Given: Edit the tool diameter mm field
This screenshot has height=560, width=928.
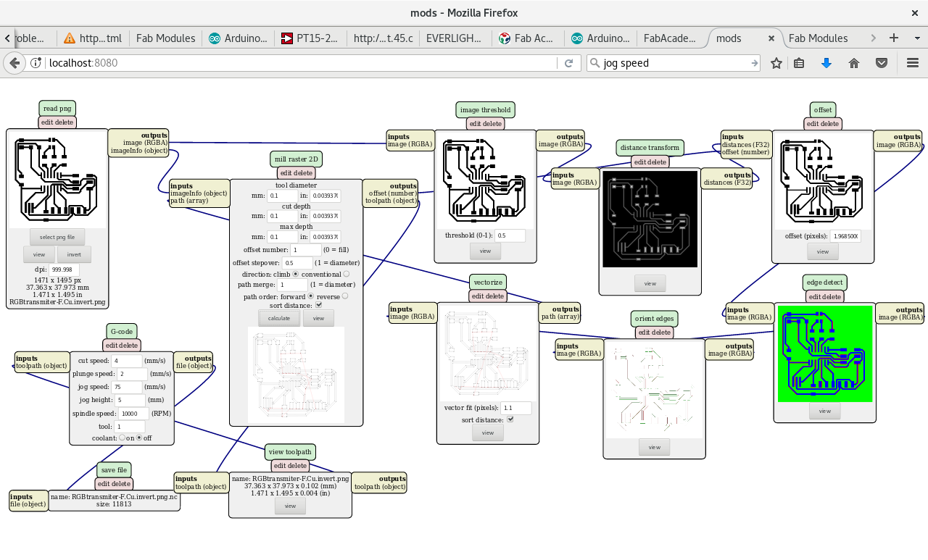Looking at the screenshot, I should 283,196.
